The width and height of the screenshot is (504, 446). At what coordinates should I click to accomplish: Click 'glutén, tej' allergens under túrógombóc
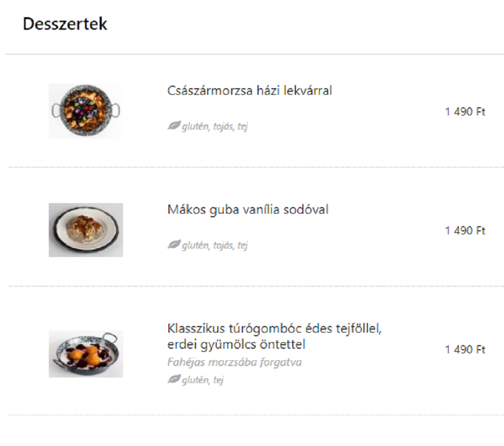point(203,380)
